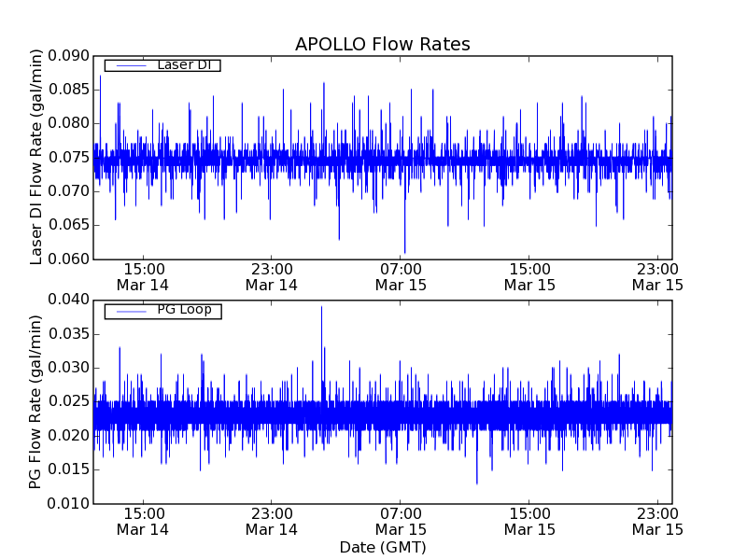
Task: Click the Date (GMT) x-axis label
Action: 382,547
